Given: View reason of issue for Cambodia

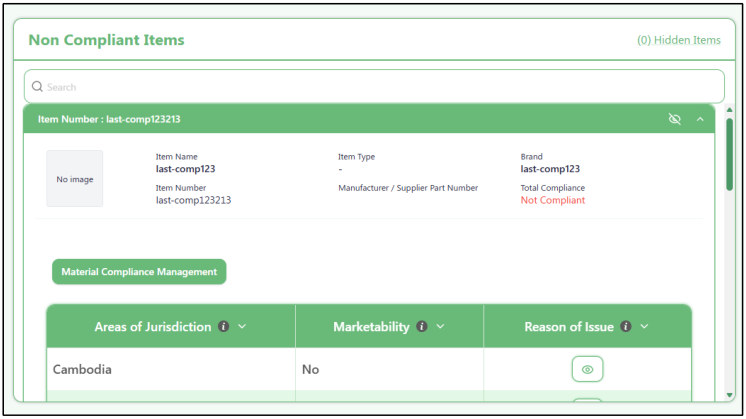Looking at the screenshot, I should coord(588,369).
